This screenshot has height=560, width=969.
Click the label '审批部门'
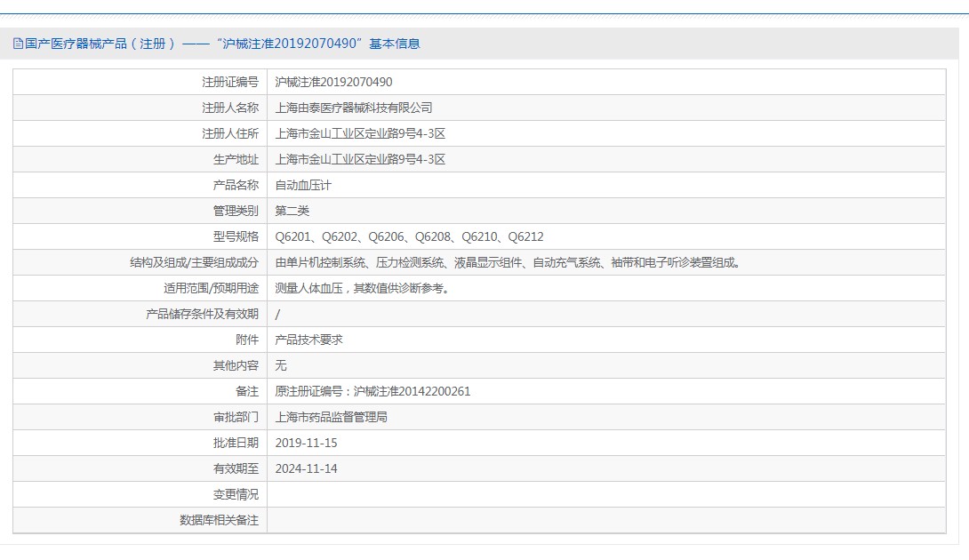236,417
